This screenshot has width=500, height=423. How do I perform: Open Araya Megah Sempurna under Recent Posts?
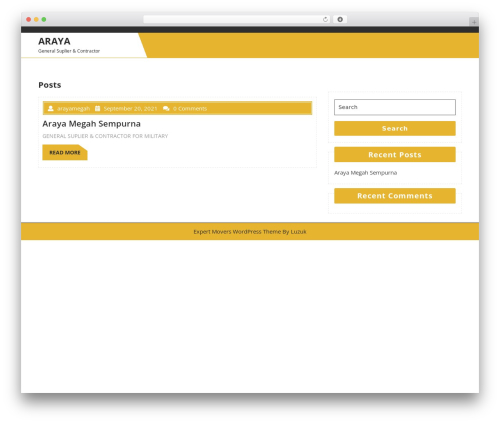[x=365, y=173]
